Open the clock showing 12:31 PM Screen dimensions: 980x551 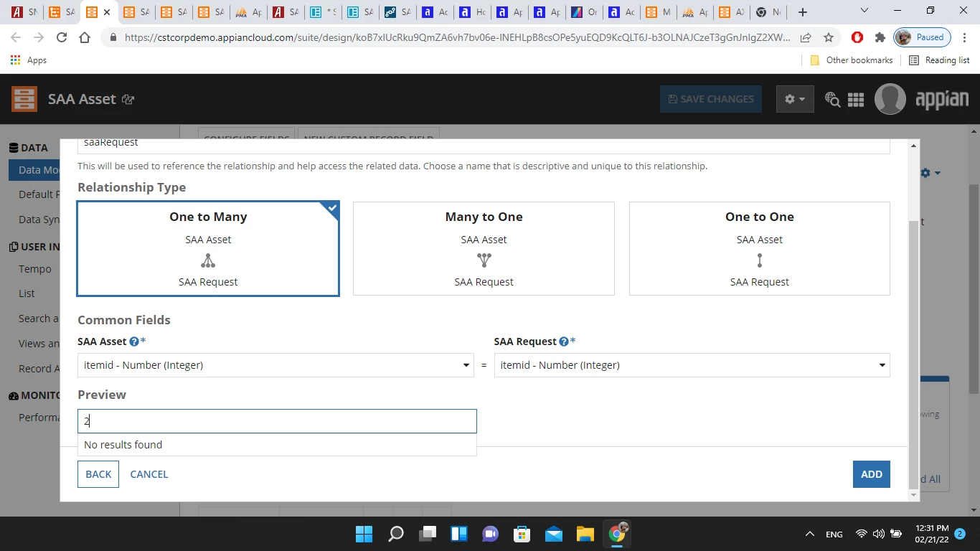(x=931, y=534)
